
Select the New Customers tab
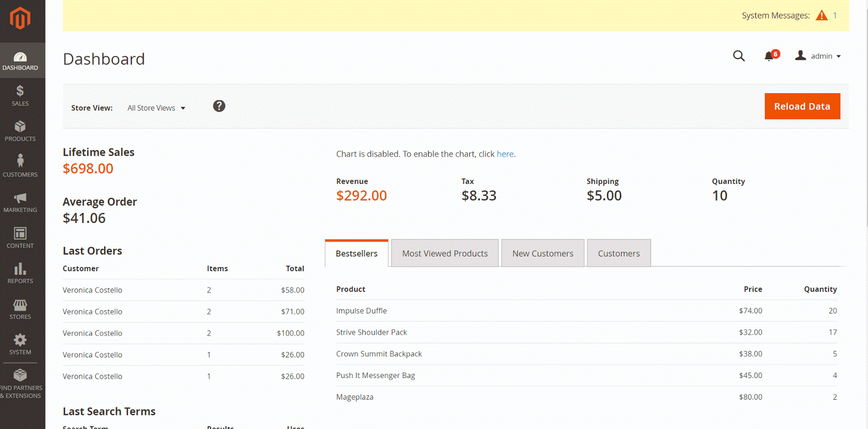[542, 253]
